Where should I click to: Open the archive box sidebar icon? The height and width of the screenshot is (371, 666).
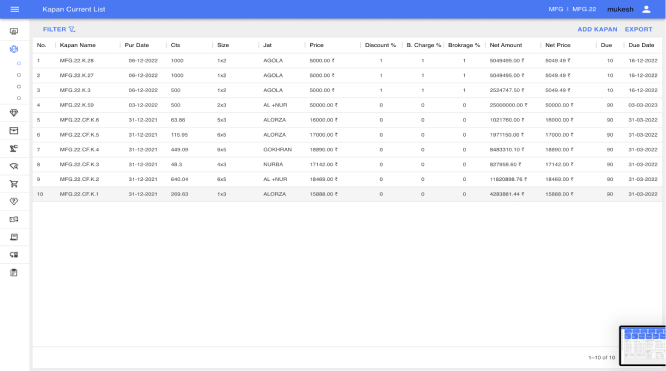pyautogui.click(x=14, y=131)
